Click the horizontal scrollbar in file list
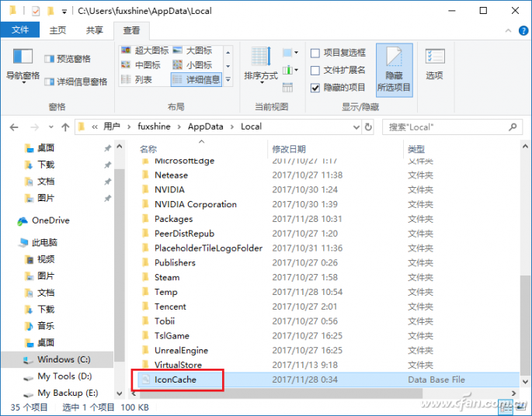Viewport: 532px width, 416px height. click(x=281, y=393)
